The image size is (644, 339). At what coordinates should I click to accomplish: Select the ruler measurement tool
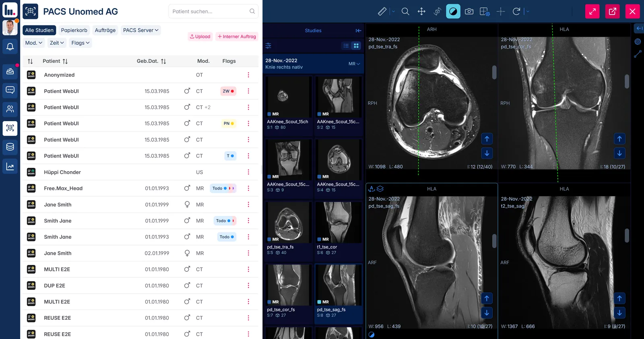(382, 12)
